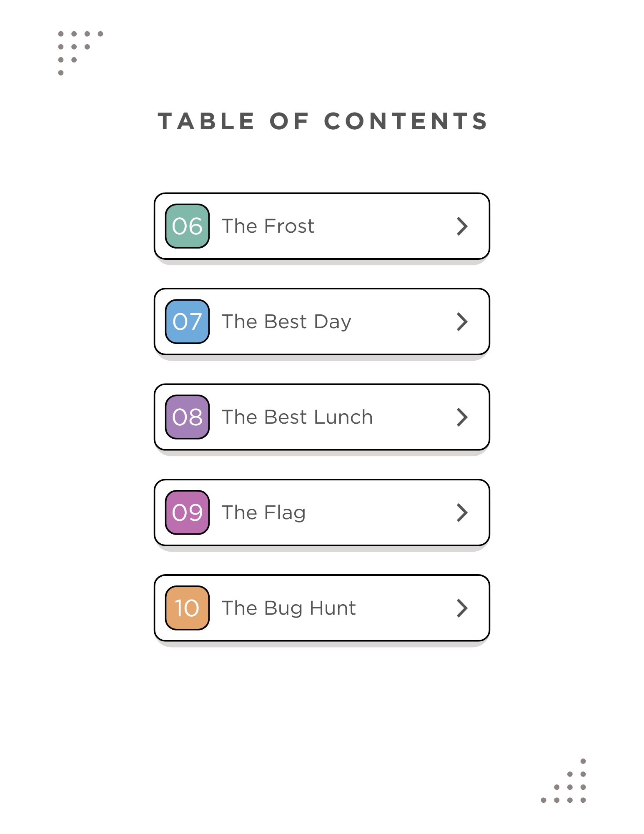The image size is (644, 834).
Task: Open The Frost chapter link
Action: point(268,226)
